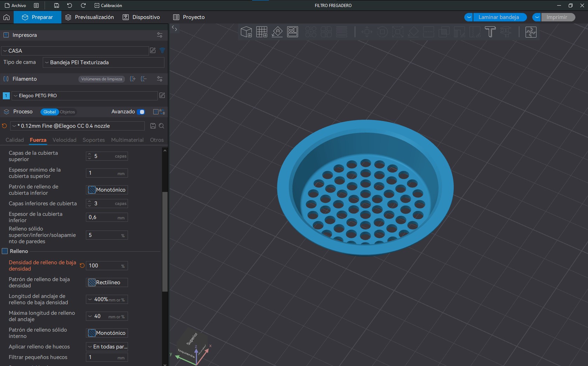Open the Assembly view puzzle icon

[x=531, y=32]
